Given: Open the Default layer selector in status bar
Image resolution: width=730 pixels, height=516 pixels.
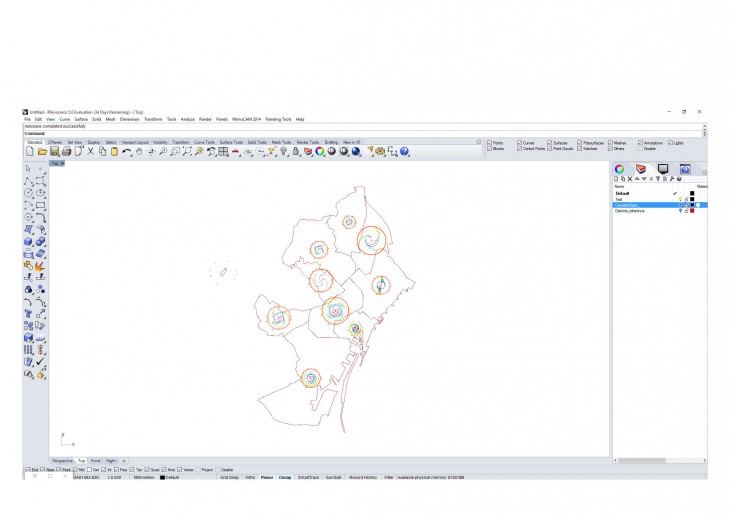Looking at the screenshot, I should click(172, 477).
